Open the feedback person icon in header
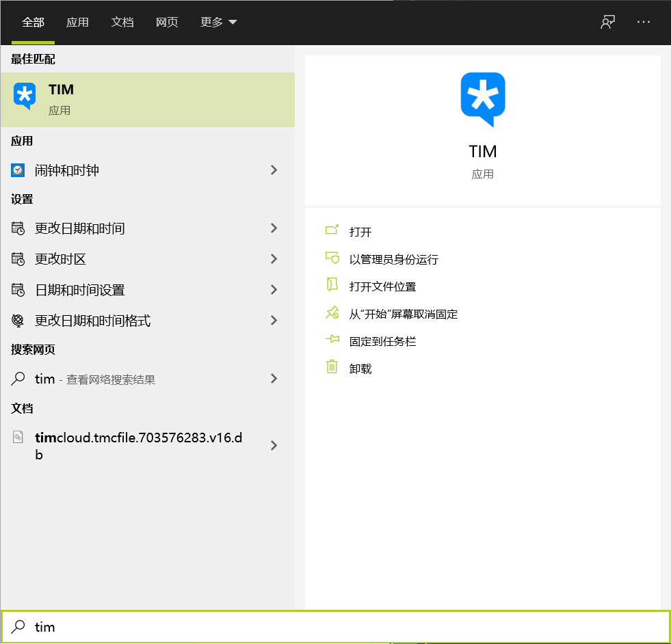Screen dimensions: 671x644 [607, 22]
